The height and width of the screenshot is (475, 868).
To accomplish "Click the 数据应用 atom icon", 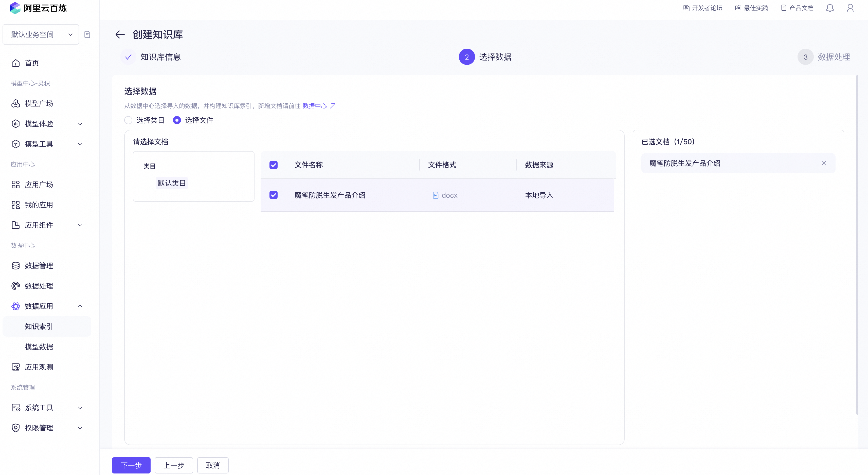I will (x=15, y=306).
